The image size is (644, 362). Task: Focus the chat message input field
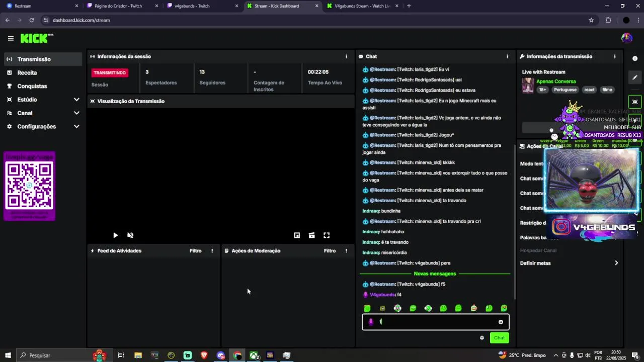[435, 322]
